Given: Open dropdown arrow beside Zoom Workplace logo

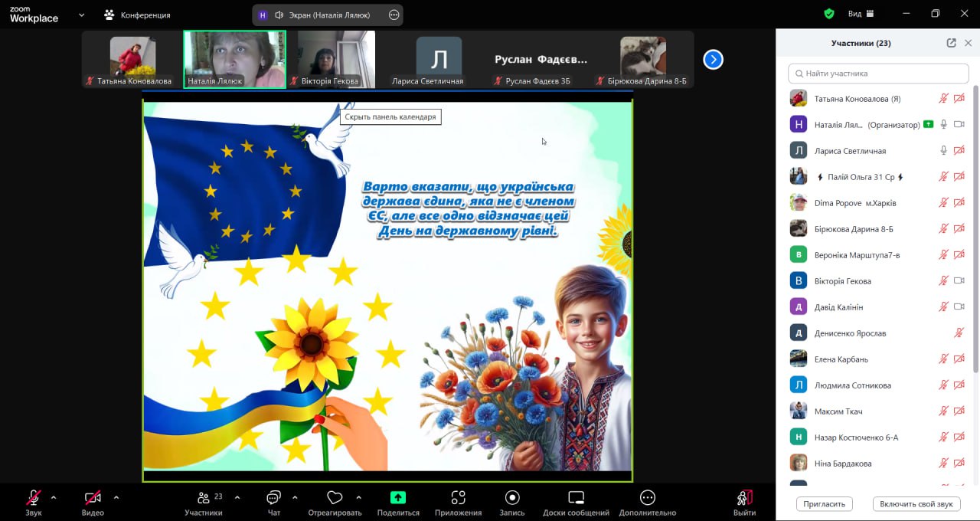Looking at the screenshot, I should [82, 15].
